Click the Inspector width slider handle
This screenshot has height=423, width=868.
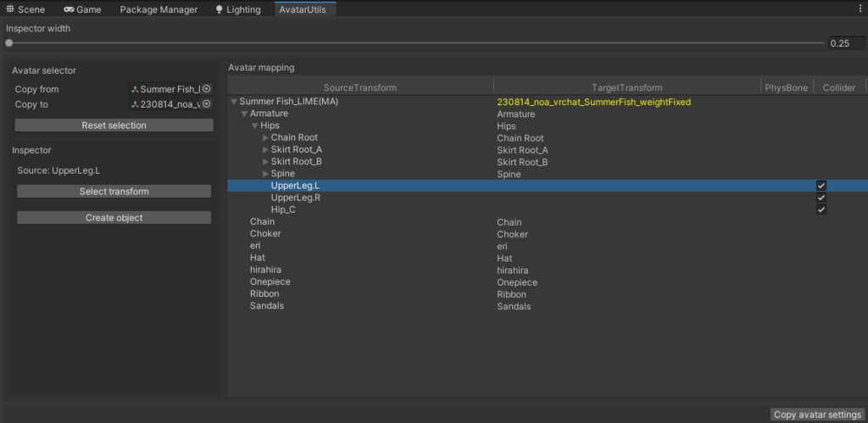tap(9, 42)
